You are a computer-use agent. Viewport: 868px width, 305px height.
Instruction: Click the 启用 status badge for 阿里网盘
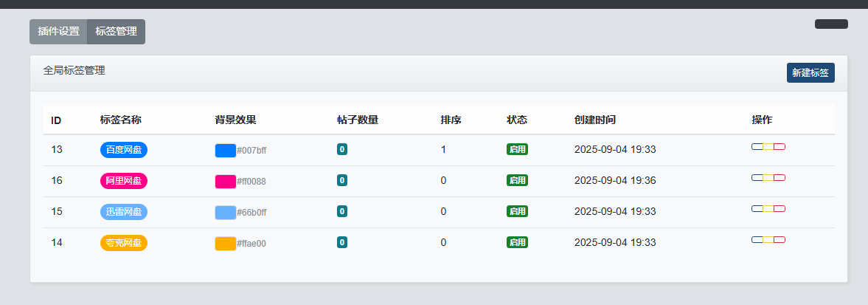pos(517,180)
